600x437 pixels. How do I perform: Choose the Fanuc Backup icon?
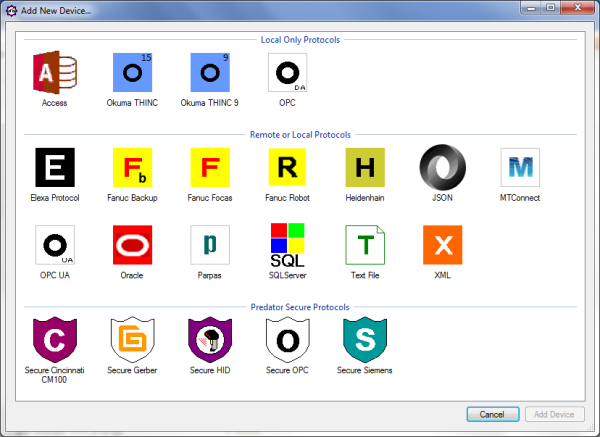[x=132, y=167]
